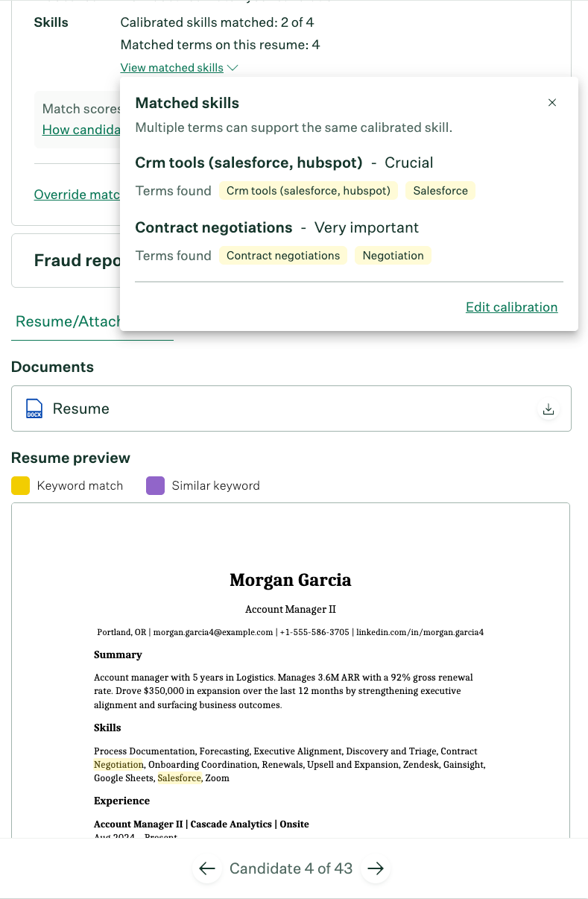The height and width of the screenshot is (899, 588).
Task: Select the Negotiation term chip
Action: (393, 255)
